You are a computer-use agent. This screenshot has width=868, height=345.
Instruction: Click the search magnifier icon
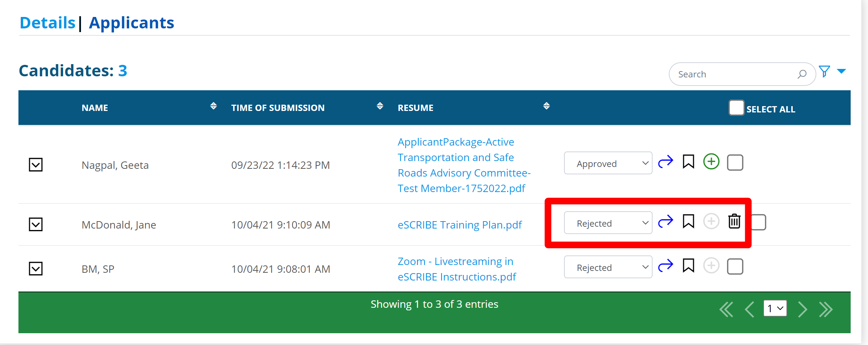coord(802,74)
